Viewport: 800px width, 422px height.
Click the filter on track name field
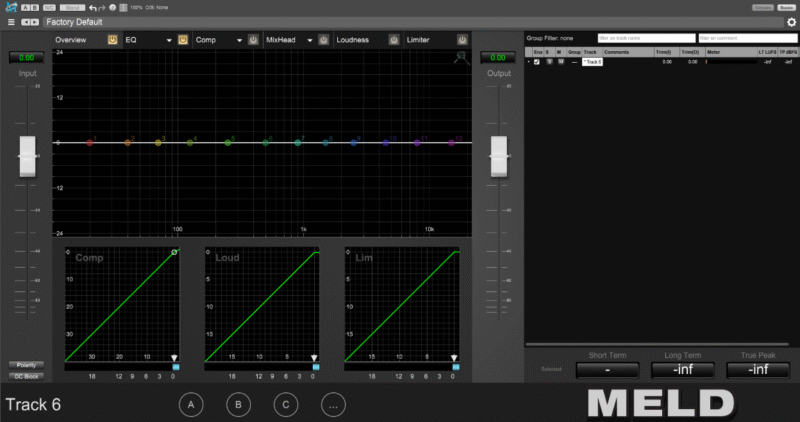coord(646,38)
